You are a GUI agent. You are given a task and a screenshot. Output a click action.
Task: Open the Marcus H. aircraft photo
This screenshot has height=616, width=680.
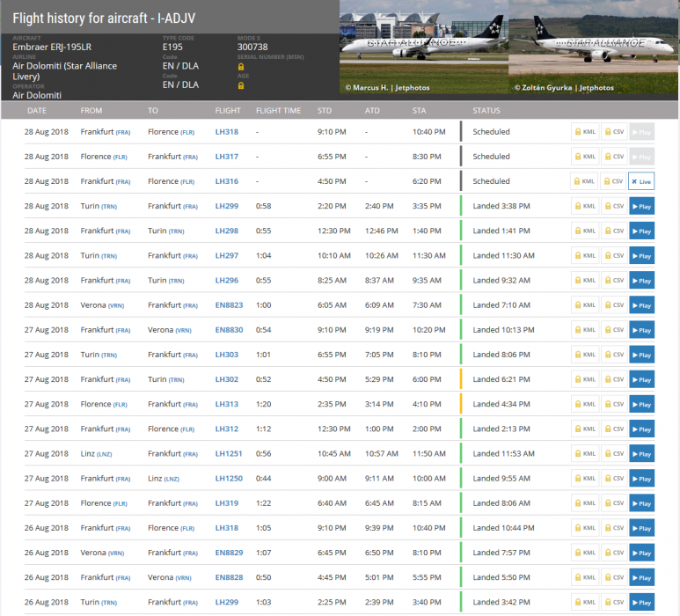coord(423,48)
